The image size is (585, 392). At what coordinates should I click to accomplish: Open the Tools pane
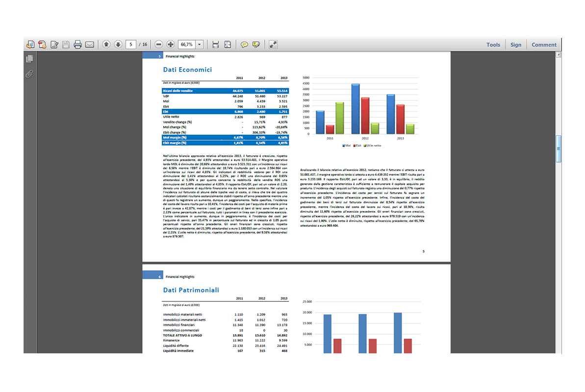[493, 45]
